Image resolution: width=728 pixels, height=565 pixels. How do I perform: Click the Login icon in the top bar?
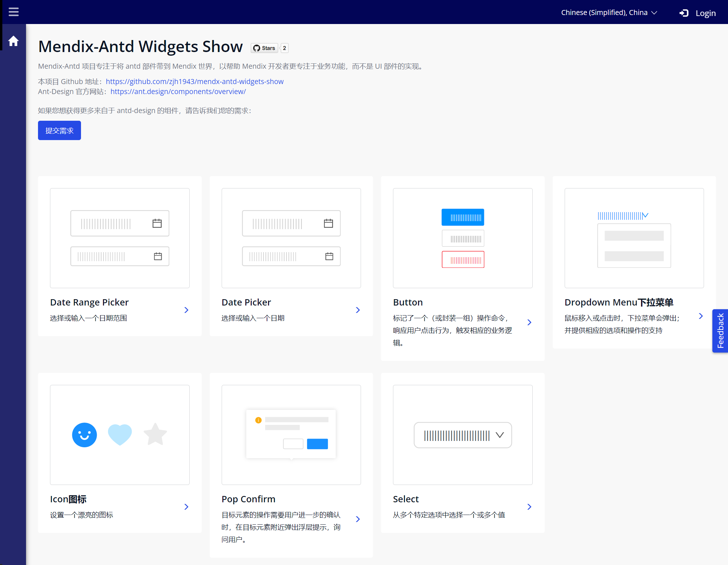coord(685,13)
